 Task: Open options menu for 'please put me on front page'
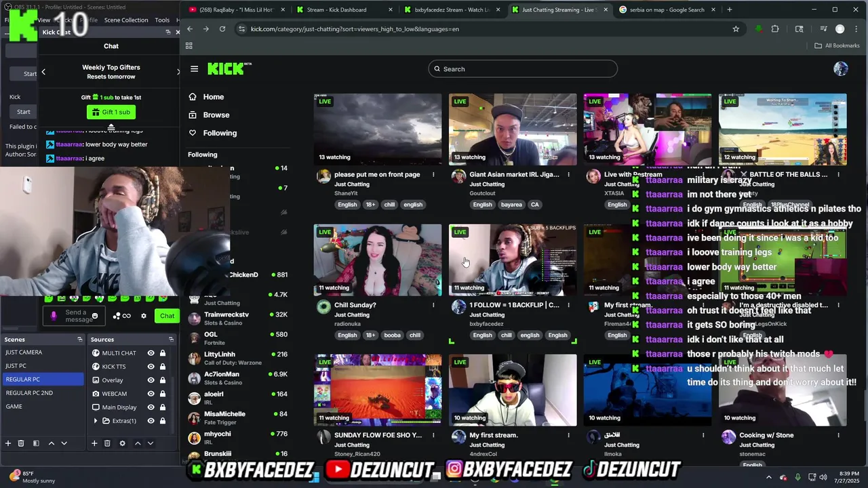pos(433,175)
